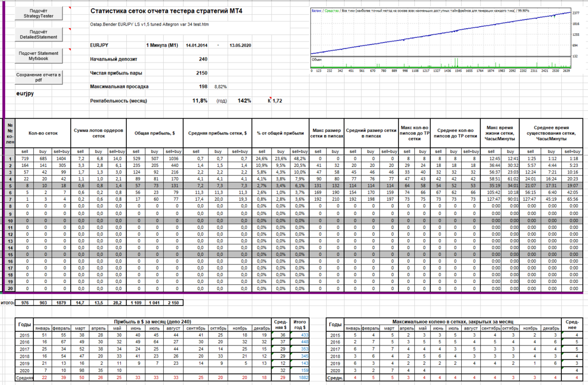The height and width of the screenshot is (385, 588).
Task: Click the Прибыль в $ за месяц (депо 240) header
Action: [x=153, y=322]
